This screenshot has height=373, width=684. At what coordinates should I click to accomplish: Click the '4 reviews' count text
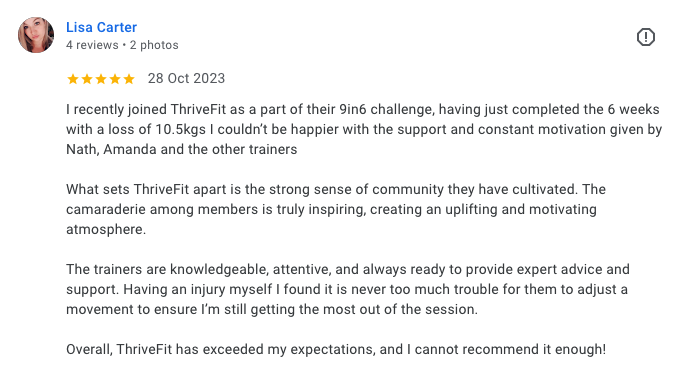(92, 45)
